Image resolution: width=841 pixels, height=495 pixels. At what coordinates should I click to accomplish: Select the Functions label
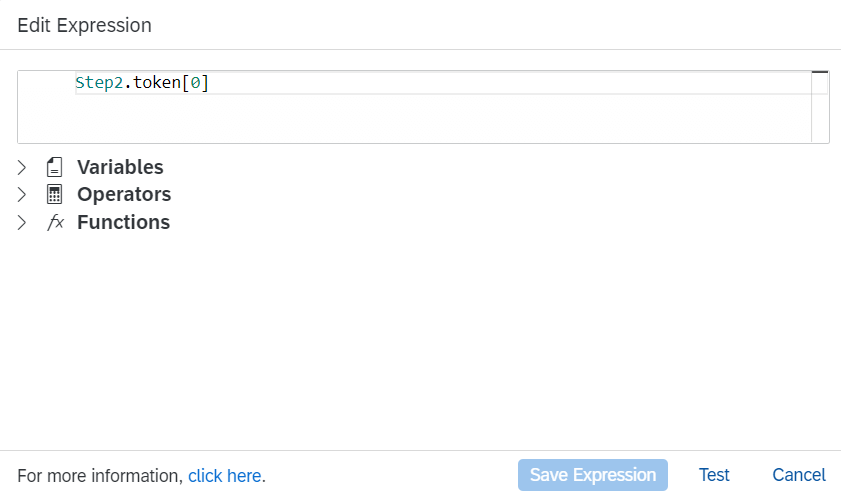tap(123, 223)
